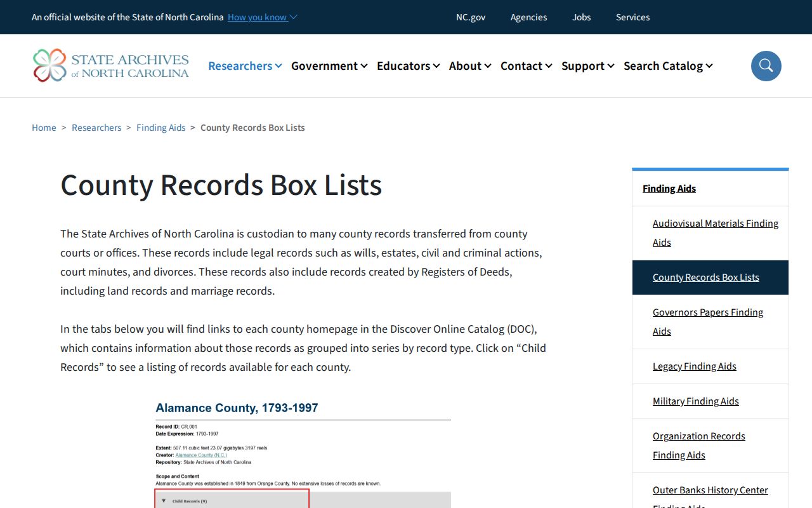812x508 pixels.
Task: Select Military Finding Aids sidebar link
Action: 696,401
